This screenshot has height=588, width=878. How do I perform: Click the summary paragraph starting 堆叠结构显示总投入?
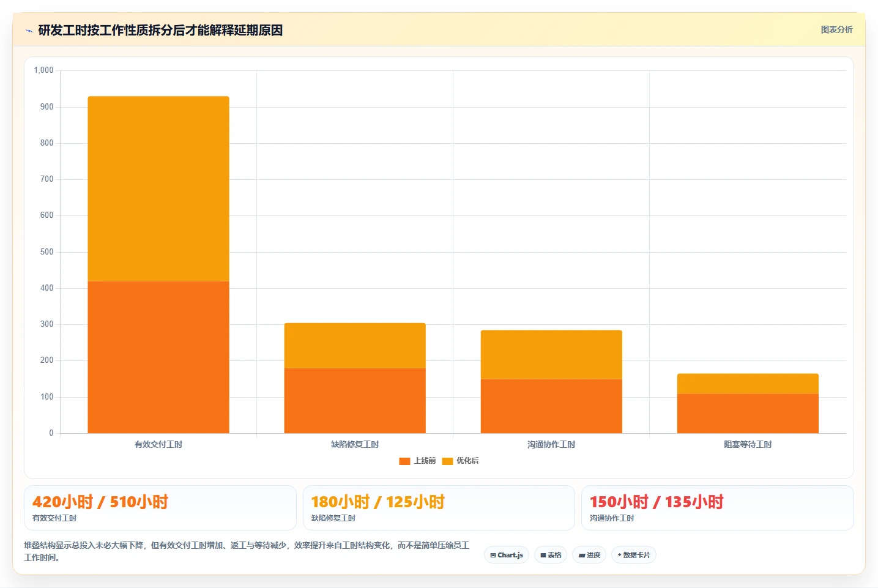(x=247, y=551)
